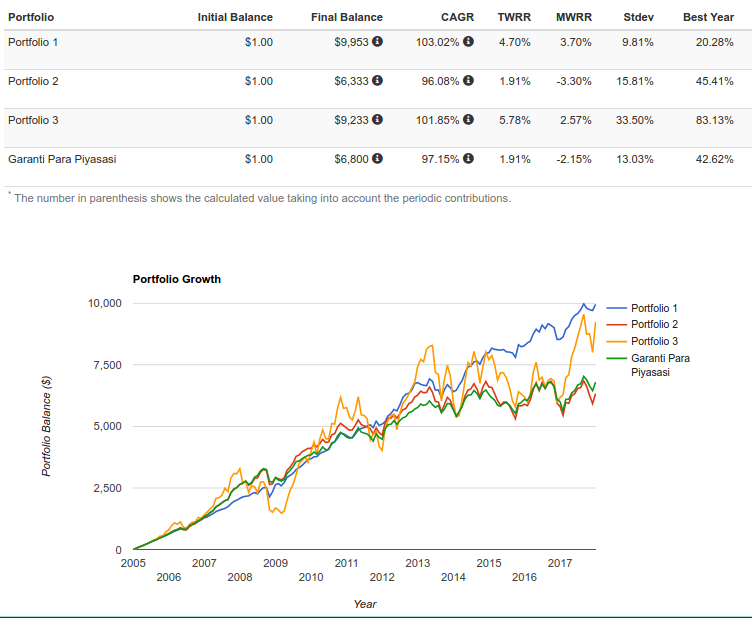
Task: Select Garanti Para Piyasasi row name
Action: pos(62,159)
